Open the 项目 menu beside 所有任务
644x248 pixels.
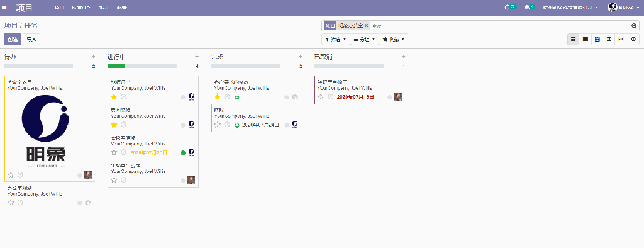[x=59, y=8]
